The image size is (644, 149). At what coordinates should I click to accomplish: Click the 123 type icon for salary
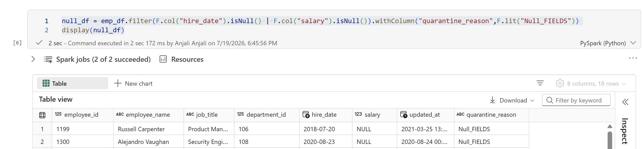coord(358,114)
